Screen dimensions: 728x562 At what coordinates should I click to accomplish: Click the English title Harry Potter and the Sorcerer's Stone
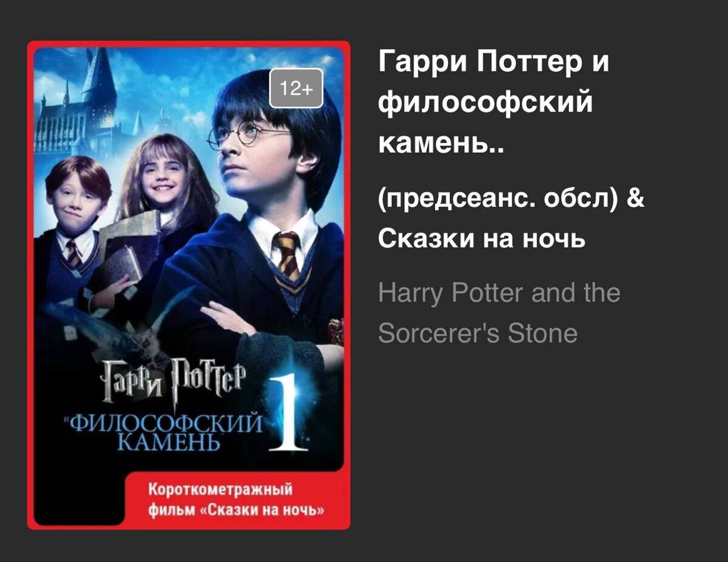pos(499,313)
